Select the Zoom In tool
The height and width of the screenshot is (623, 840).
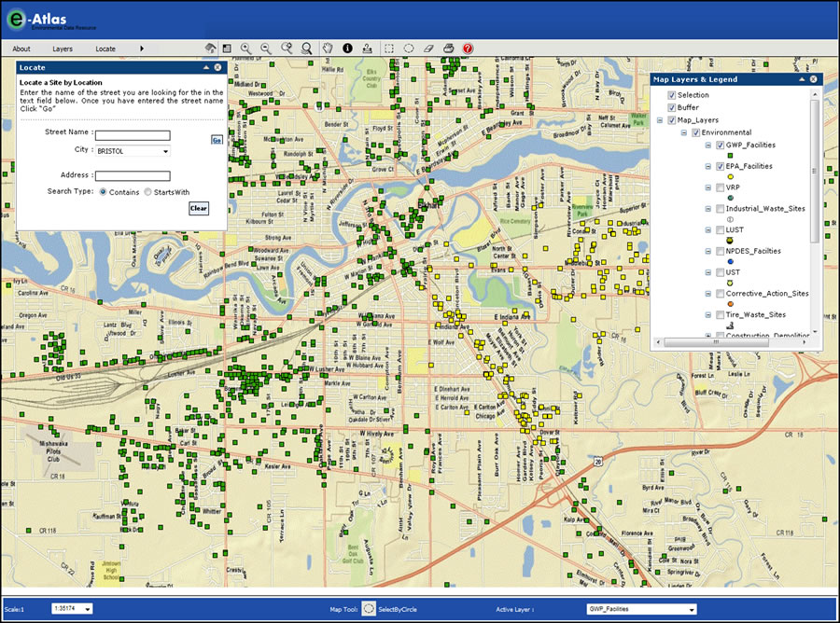pyautogui.click(x=245, y=48)
